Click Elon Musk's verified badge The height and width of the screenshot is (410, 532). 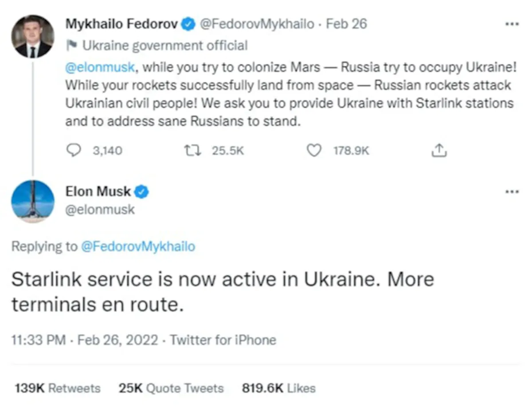coord(142,192)
